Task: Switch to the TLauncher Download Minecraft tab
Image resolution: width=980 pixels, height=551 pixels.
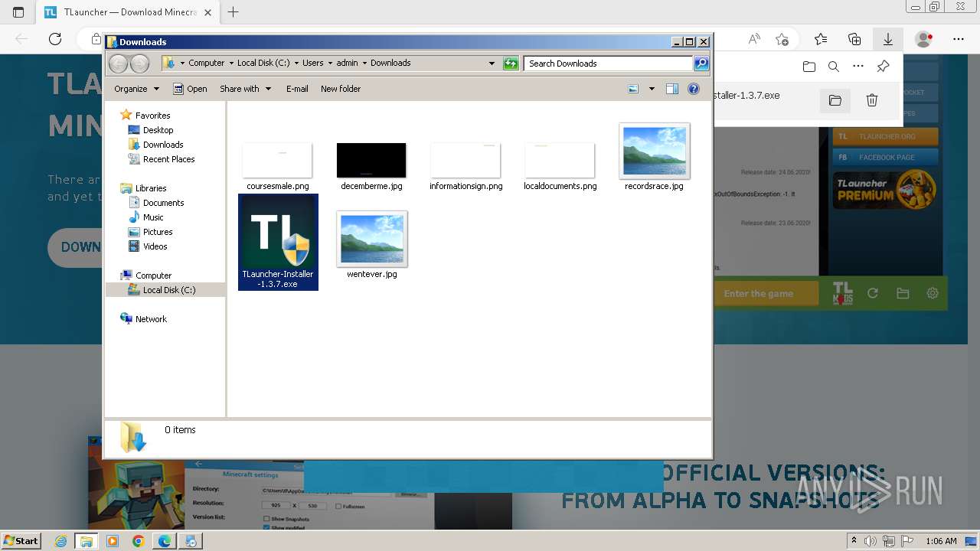Action: pyautogui.click(x=128, y=12)
